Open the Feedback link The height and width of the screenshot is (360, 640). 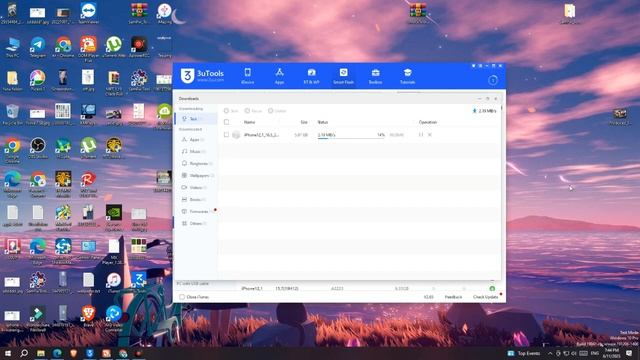coord(453,297)
